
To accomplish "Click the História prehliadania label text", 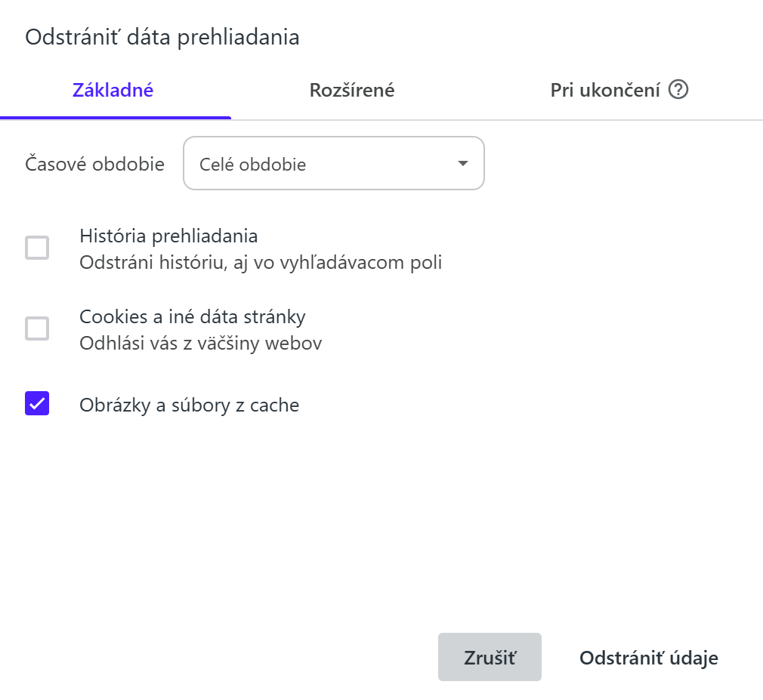I will coord(168,236).
